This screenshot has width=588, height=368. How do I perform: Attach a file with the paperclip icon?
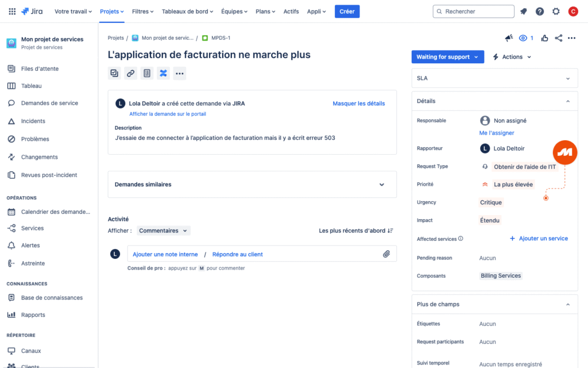(386, 254)
